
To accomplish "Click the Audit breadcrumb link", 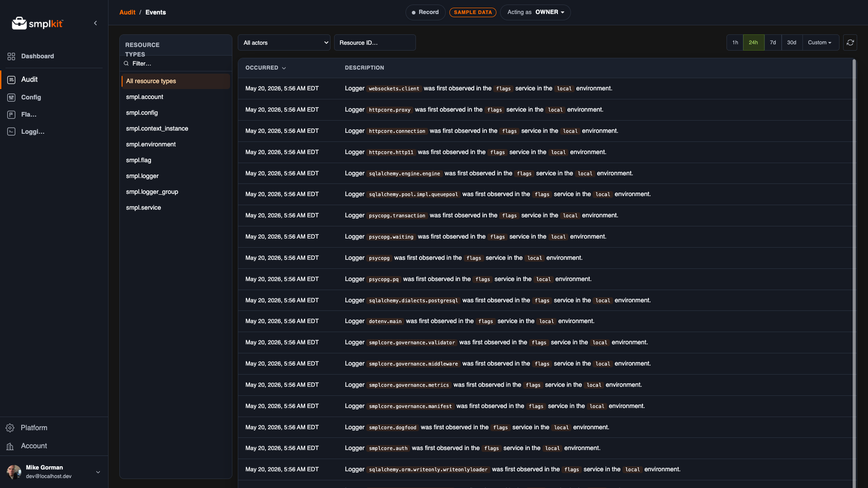I will coord(127,12).
